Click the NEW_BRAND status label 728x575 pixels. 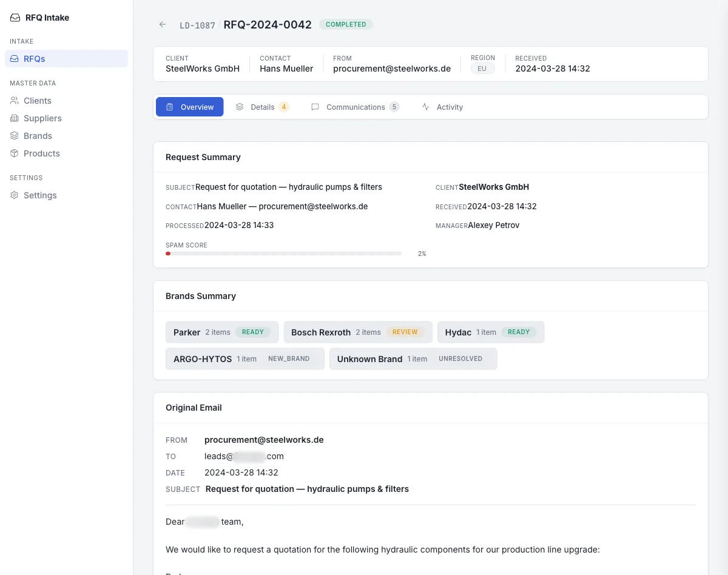click(289, 359)
